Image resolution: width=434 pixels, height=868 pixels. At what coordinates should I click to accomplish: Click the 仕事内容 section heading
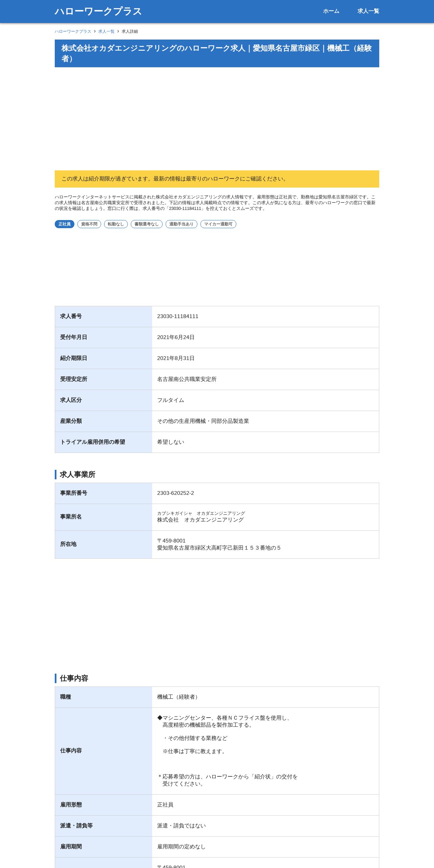74,678
